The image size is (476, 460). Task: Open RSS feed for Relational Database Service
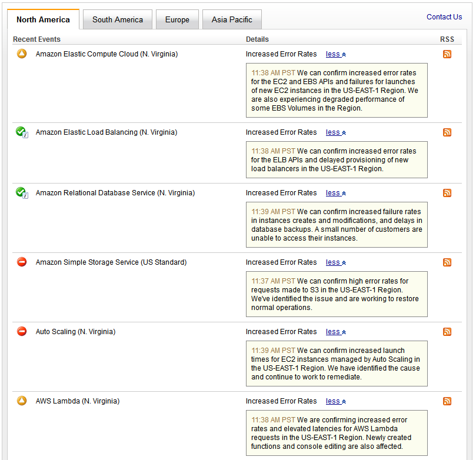point(447,193)
